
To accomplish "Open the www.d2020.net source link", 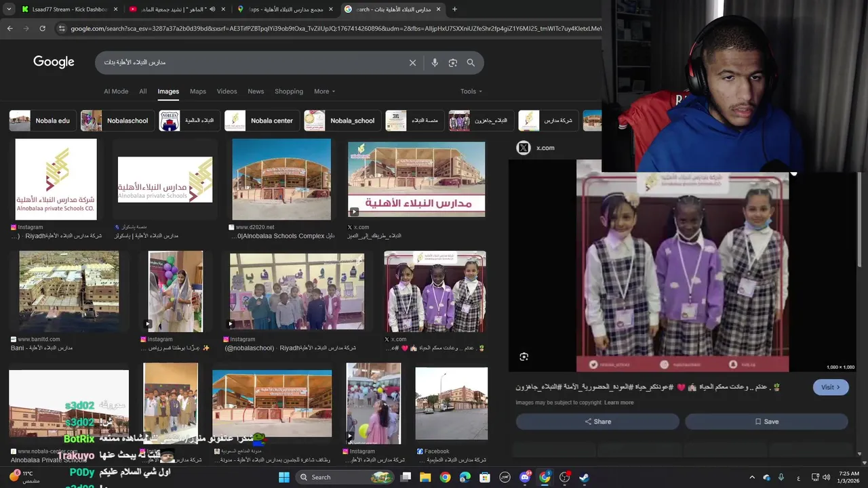I will (255, 227).
